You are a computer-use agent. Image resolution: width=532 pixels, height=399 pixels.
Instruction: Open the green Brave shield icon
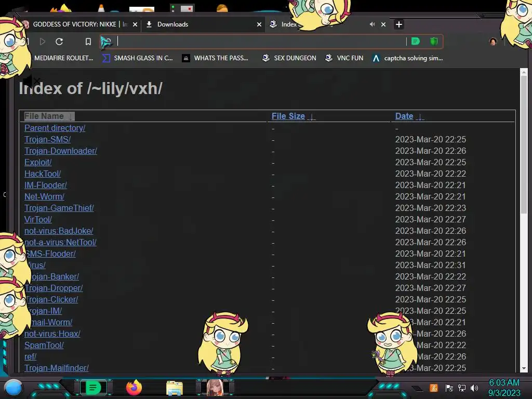(x=434, y=42)
